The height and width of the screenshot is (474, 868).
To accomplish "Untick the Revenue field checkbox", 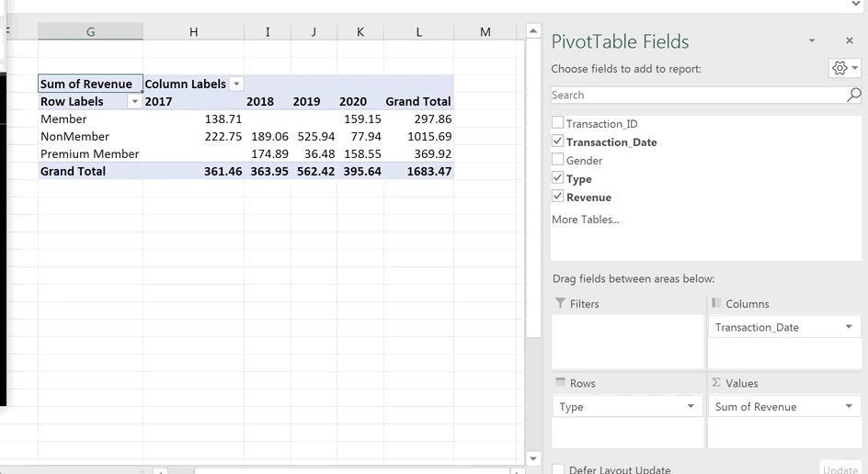I will pos(557,197).
